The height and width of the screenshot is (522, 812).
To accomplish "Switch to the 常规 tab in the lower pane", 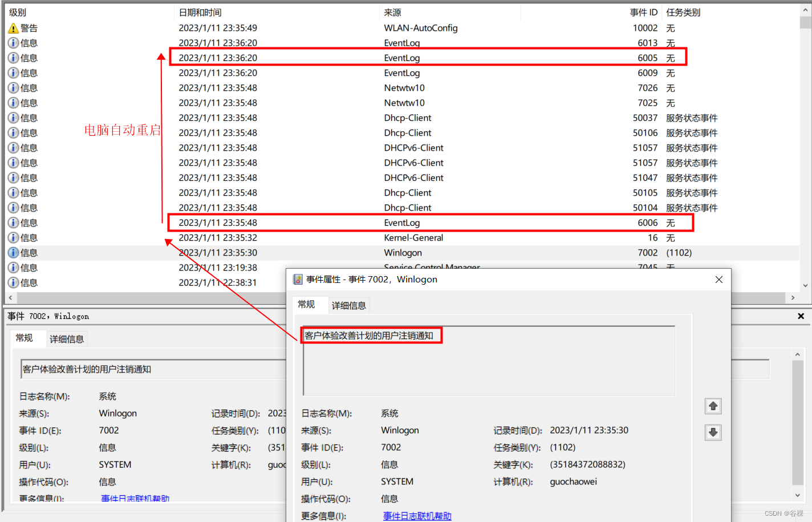I will coord(27,338).
